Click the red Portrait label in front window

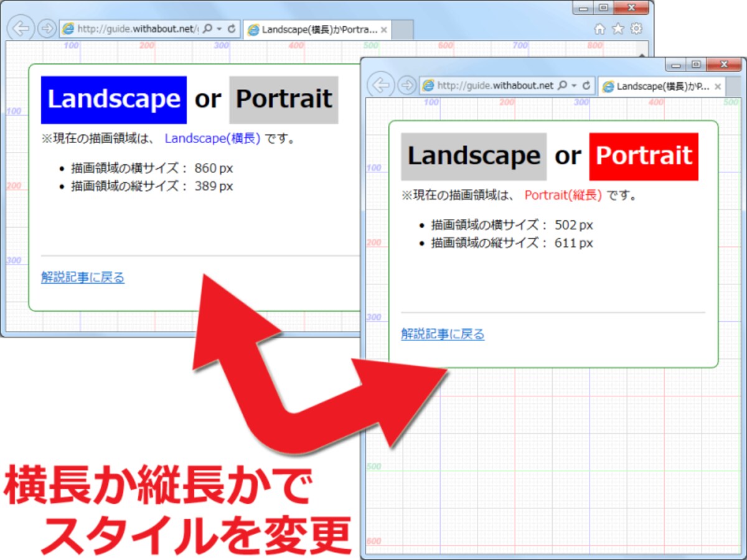[x=644, y=156]
